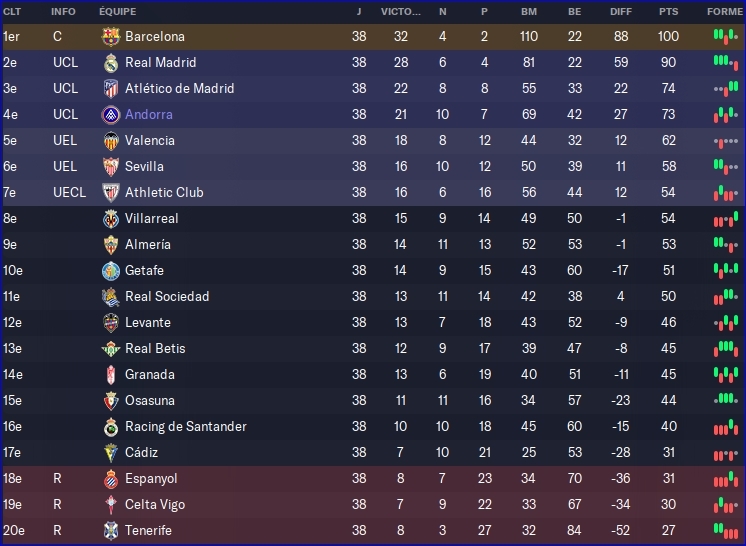The width and height of the screenshot is (746, 546).
Task: Sort table by PTS column header
Action: tap(668, 11)
